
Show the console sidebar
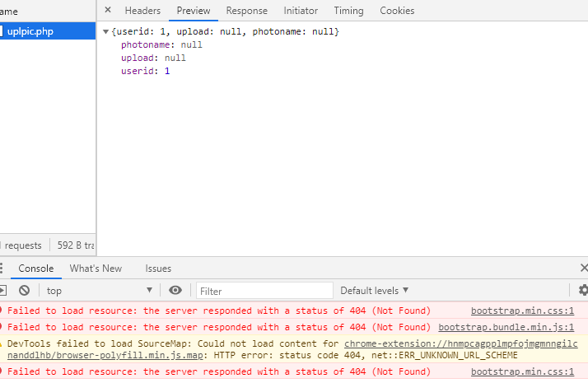(x=2, y=291)
